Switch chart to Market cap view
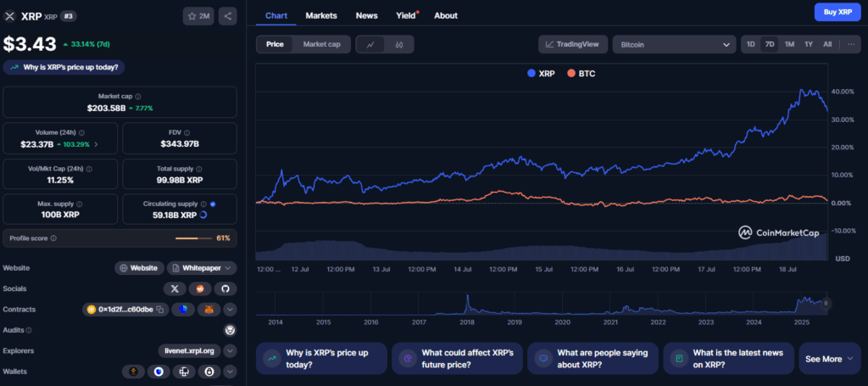Image resolution: width=868 pixels, height=386 pixels. point(321,44)
